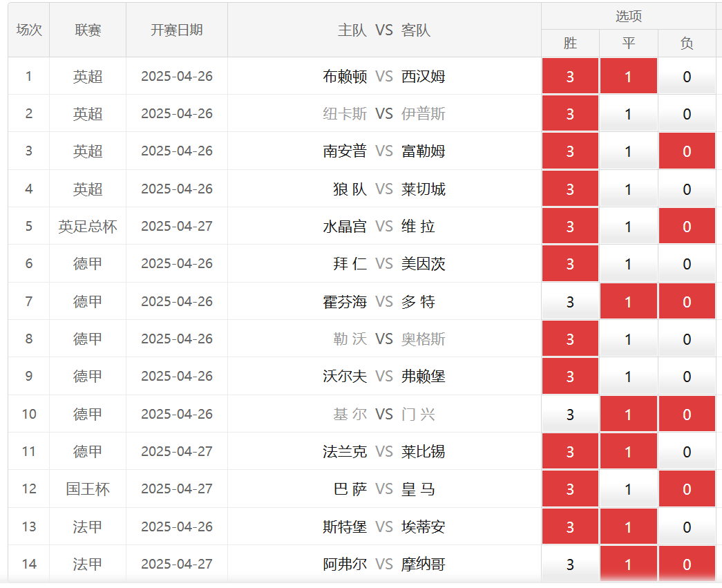Viewport: 722px width, 588px height.
Task: Click the 英足总杯 league cell
Action: coord(88,226)
